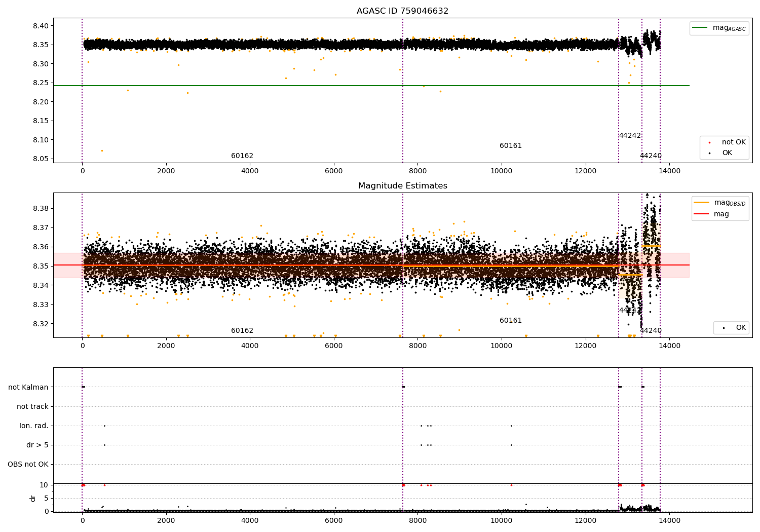The height and width of the screenshot is (532, 760).
Task: Click the lowest orange outlier point near 8.07
Action: [x=102, y=150]
